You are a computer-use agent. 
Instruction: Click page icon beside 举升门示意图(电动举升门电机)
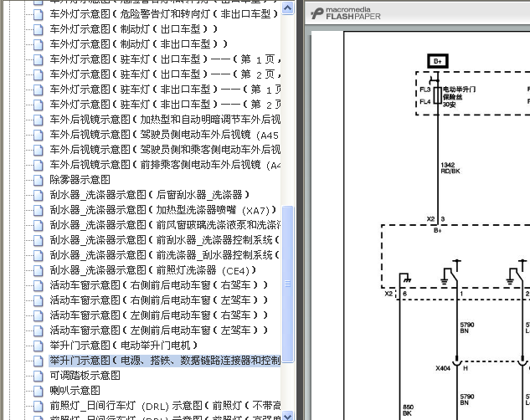click(39, 346)
